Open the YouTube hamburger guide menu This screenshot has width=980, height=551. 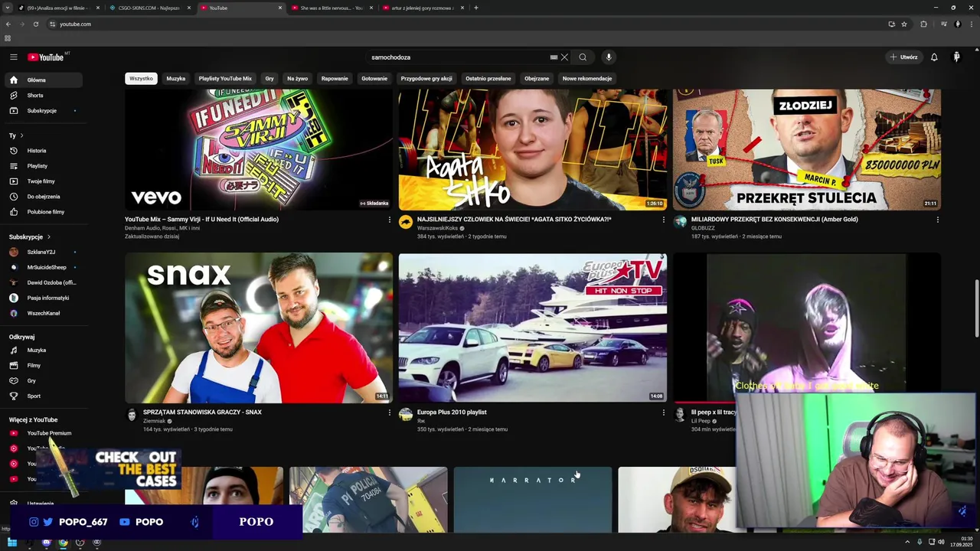(13, 57)
